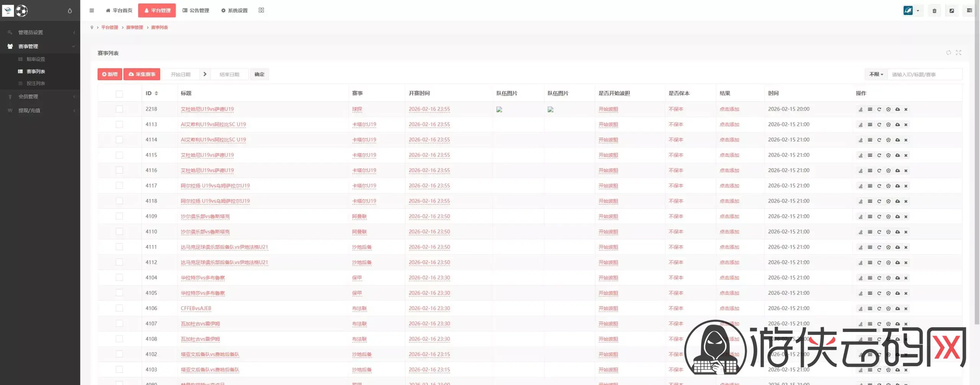
Task: Open the 不限 filter dropdown
Action: pos(876,75)
